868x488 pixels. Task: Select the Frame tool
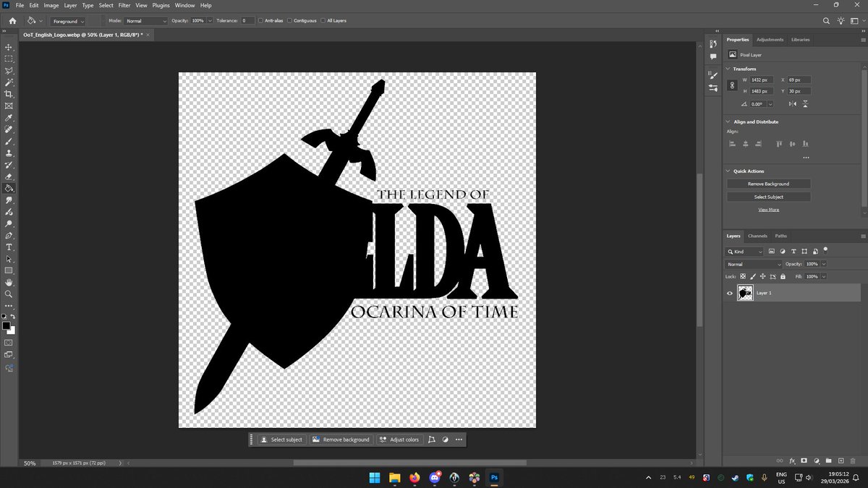[x=9, y=106]
